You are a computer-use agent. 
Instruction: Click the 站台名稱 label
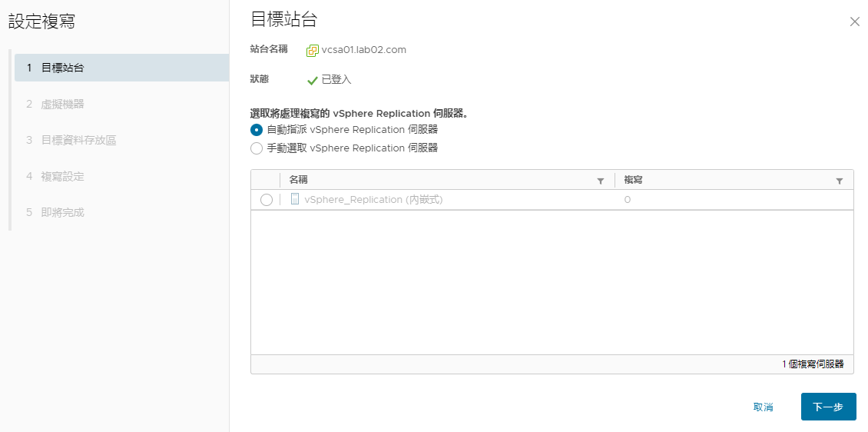(269, 49)
